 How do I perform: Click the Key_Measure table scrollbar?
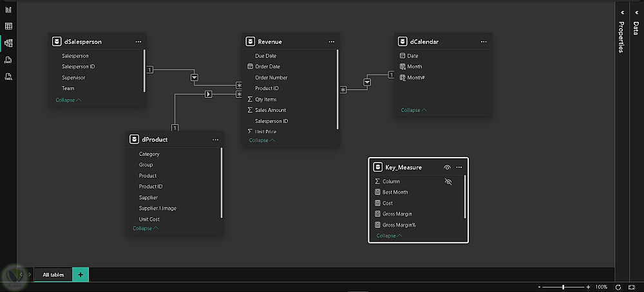click(465, 197)
